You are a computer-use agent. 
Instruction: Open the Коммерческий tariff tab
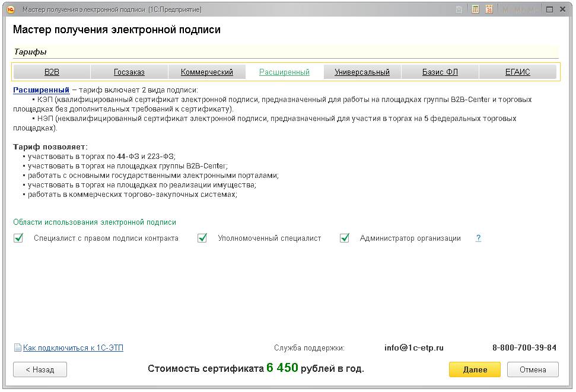(x=207, y=72)
